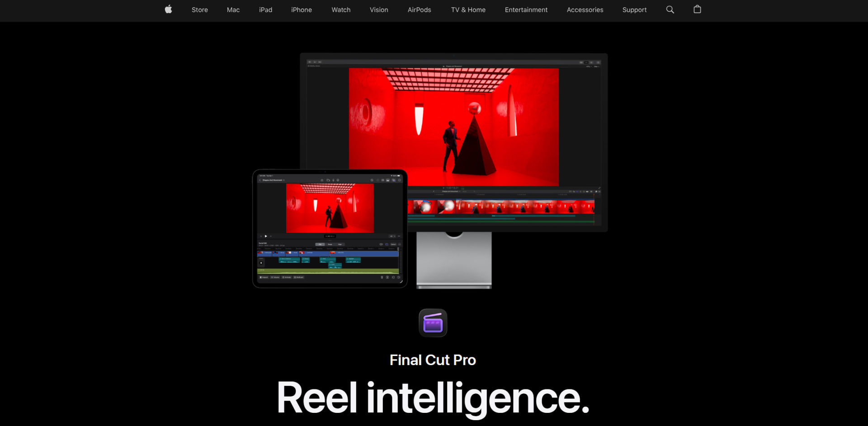Open the shopping bag icon
The width and height of the screenshot is (868, 426).
697,9
